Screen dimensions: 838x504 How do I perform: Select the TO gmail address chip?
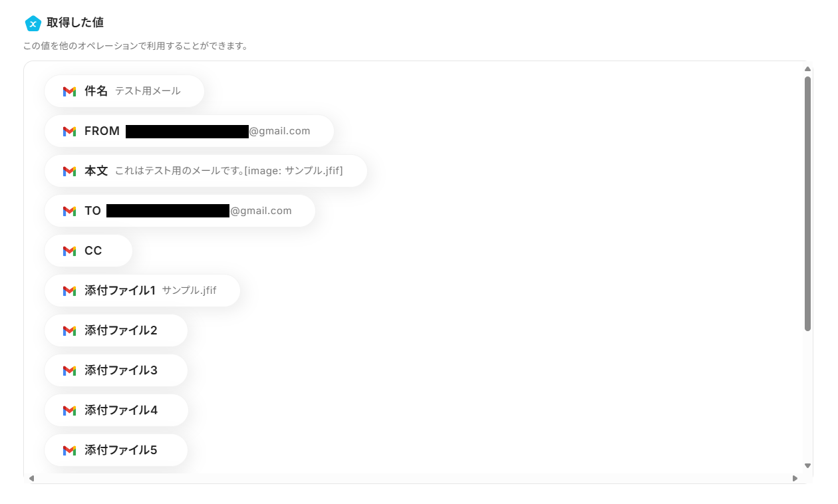pos(180,211)
